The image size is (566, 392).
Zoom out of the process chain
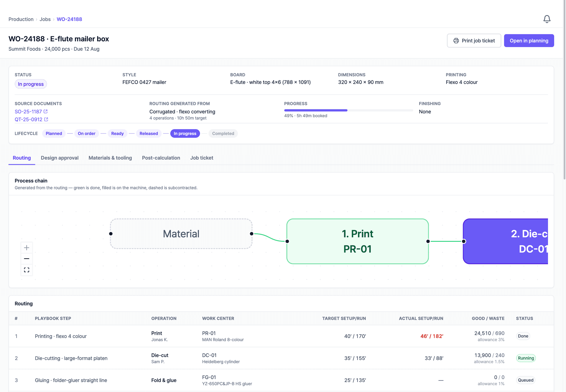coord(27,259)
